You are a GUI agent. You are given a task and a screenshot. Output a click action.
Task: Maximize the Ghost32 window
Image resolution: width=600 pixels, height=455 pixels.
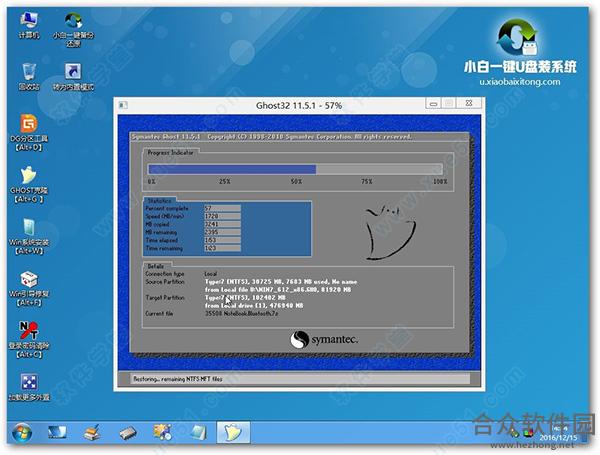click(450, 103)
